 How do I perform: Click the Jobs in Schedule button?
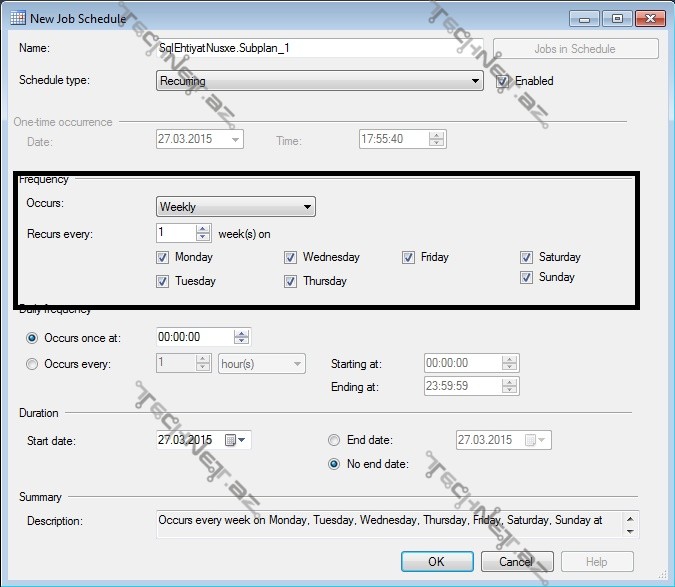(x=576, y=49)
